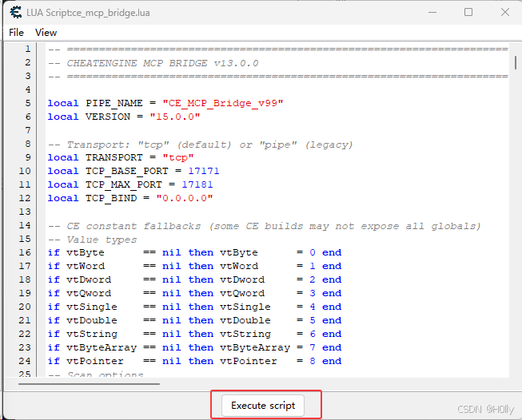Minimize the LUA Script window
522x420 pixels.
tap(432, 12)
